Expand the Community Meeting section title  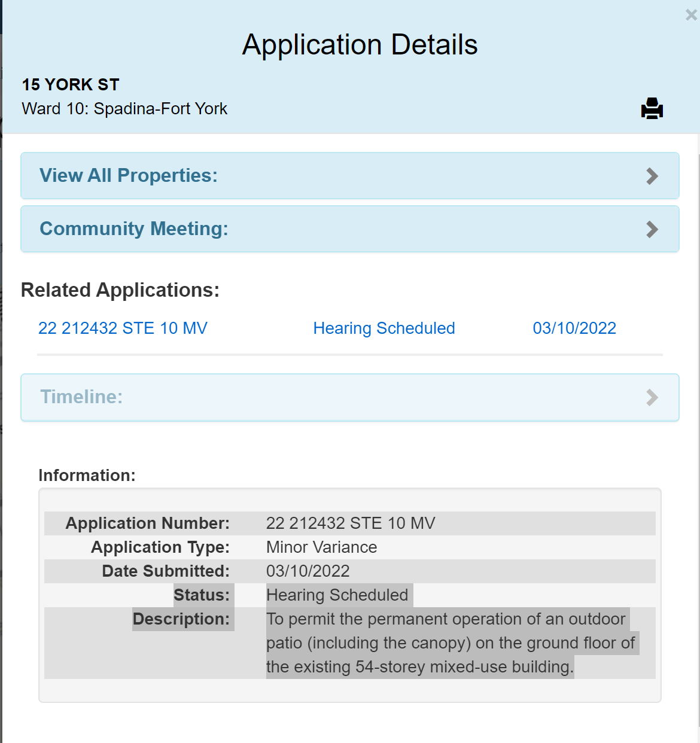134,229
